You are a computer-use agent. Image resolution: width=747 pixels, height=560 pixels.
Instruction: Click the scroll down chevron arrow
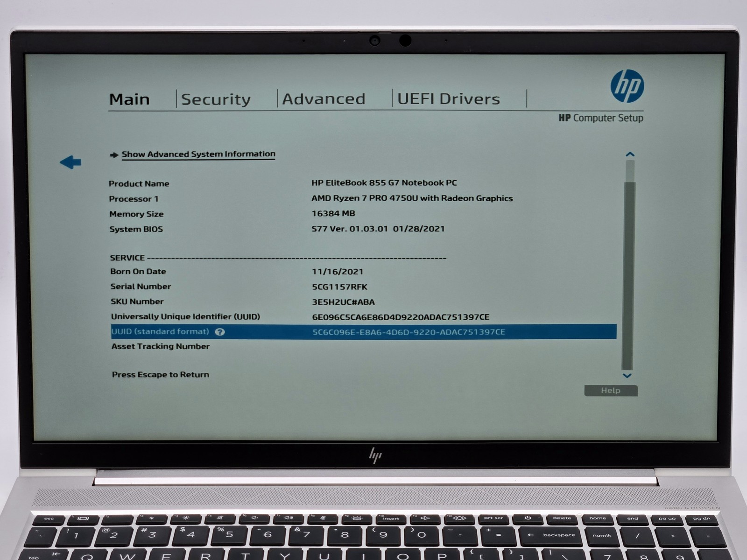[627, 375]
